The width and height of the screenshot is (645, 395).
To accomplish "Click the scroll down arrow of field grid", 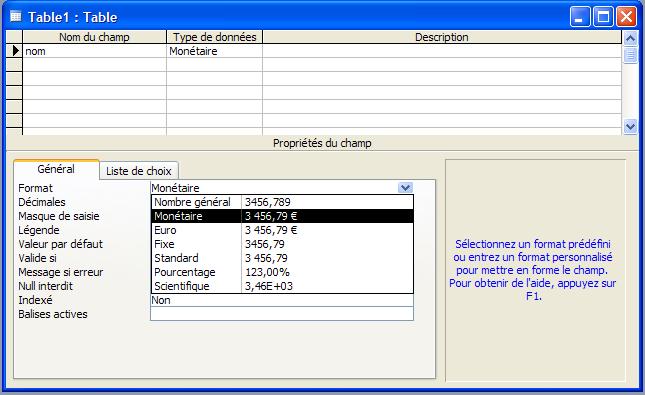I will pos(630,126).
